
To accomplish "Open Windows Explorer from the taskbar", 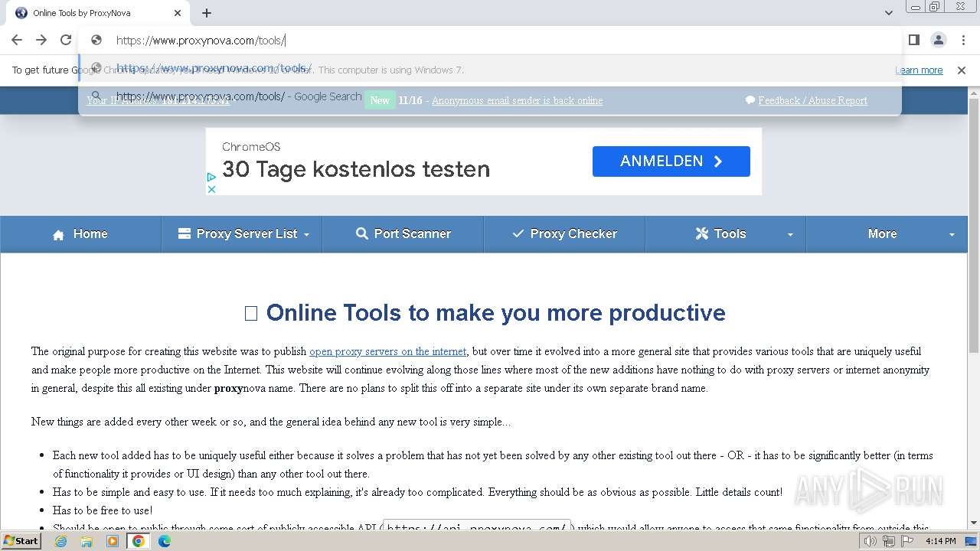I will pos(87,541).
